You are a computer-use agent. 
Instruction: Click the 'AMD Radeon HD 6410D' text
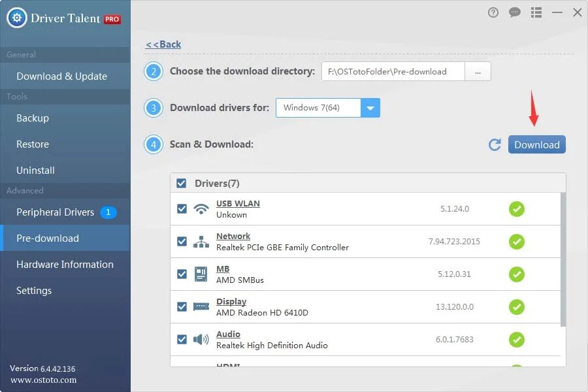click(262, 313)
